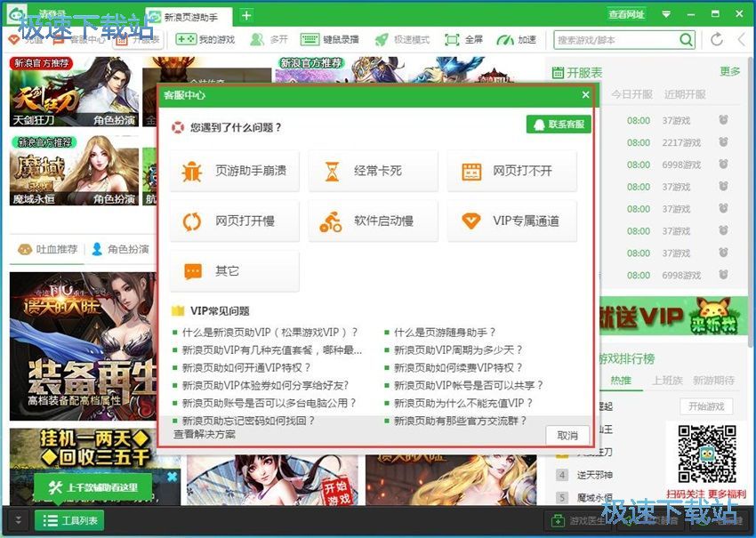Image resolution: width=756 pixels, height=538 pixels.
Task: Click right panel vertical scrollbar
Action: point(751,203)
